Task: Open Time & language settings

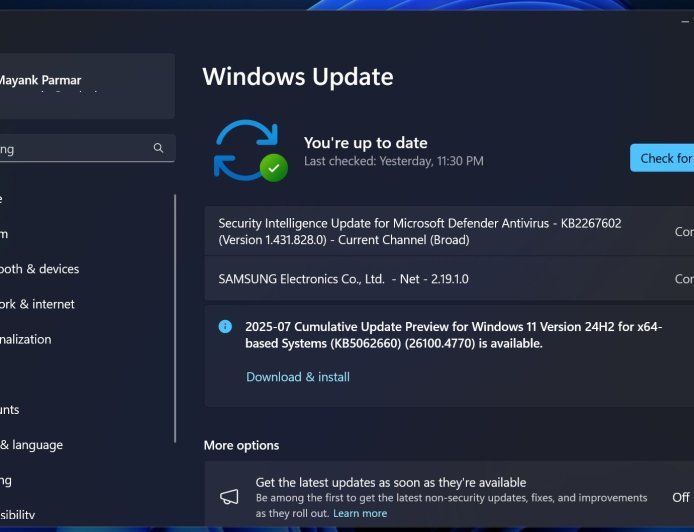Action: pyautogui.click(x=31, y=445)
